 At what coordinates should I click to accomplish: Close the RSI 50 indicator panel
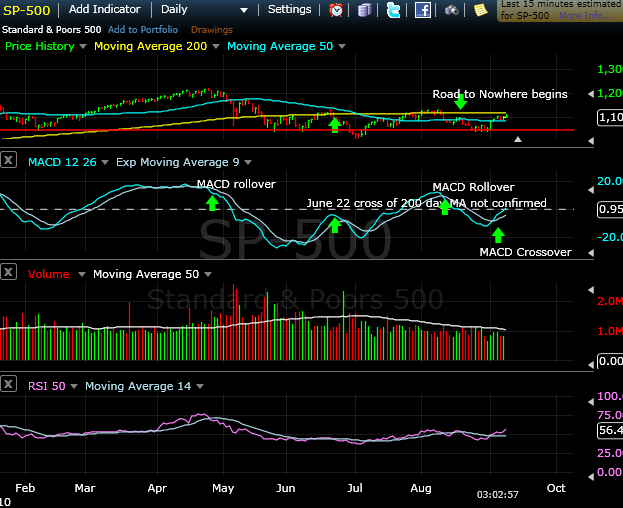(9, 385)
